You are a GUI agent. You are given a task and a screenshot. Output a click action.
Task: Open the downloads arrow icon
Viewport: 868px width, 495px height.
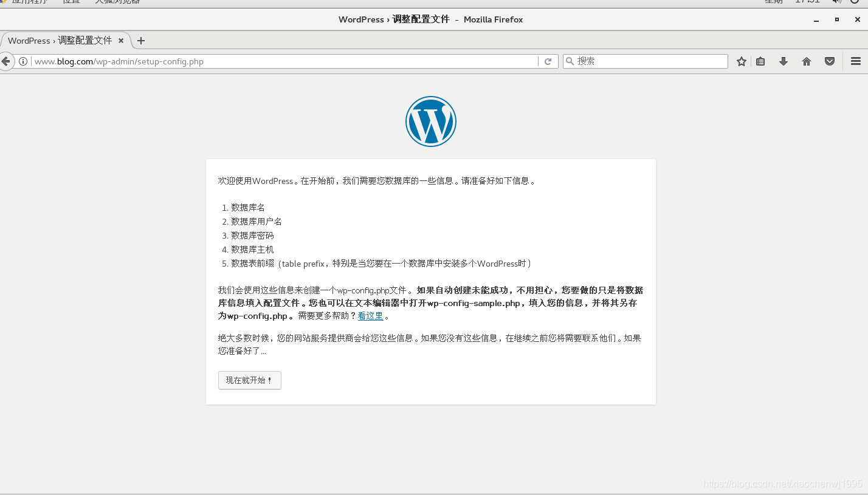point(784,61)
